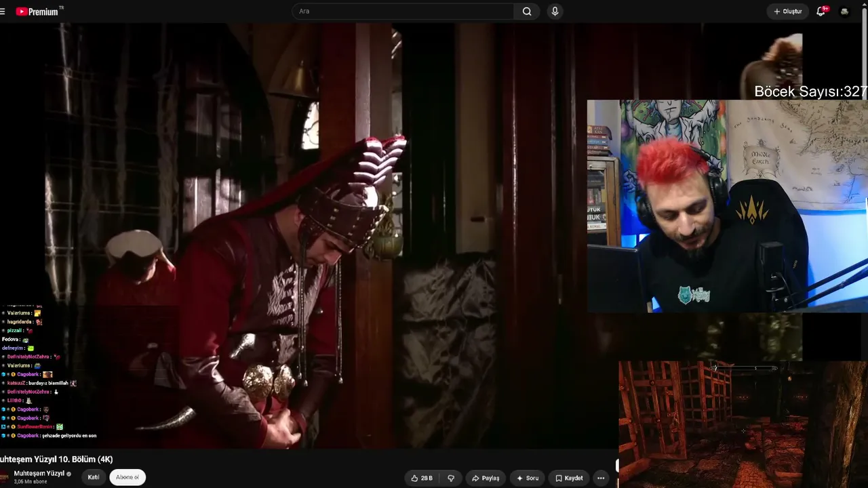Screen dimensions: 868x488
Task: Share the video via "Paylaş"
Action: 486,478
